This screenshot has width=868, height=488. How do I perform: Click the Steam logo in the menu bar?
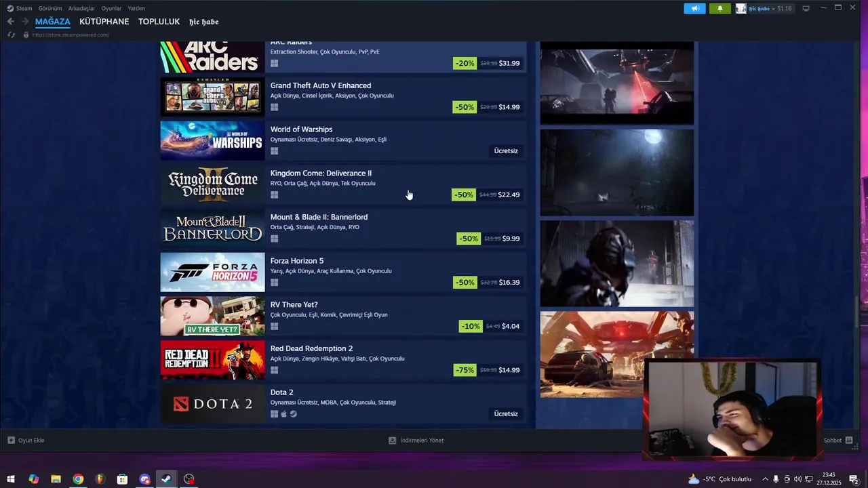(x=10, y=8)
